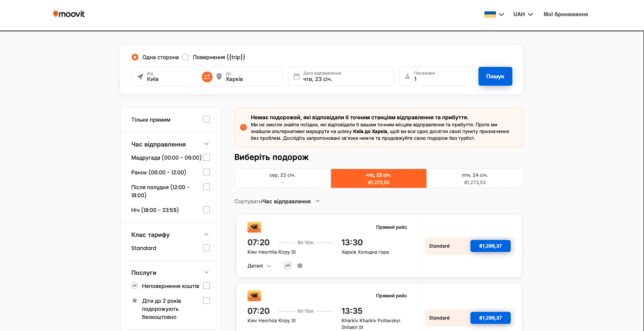
Task: Select the сер, 22 січ. date tab
Action: [282, 178]
